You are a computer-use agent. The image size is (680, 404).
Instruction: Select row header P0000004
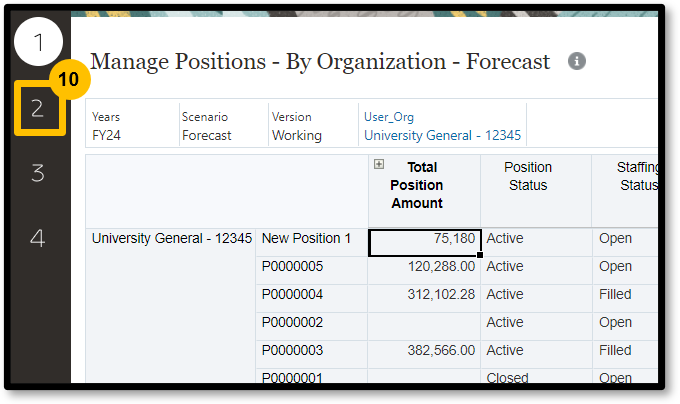click(292, 295)
